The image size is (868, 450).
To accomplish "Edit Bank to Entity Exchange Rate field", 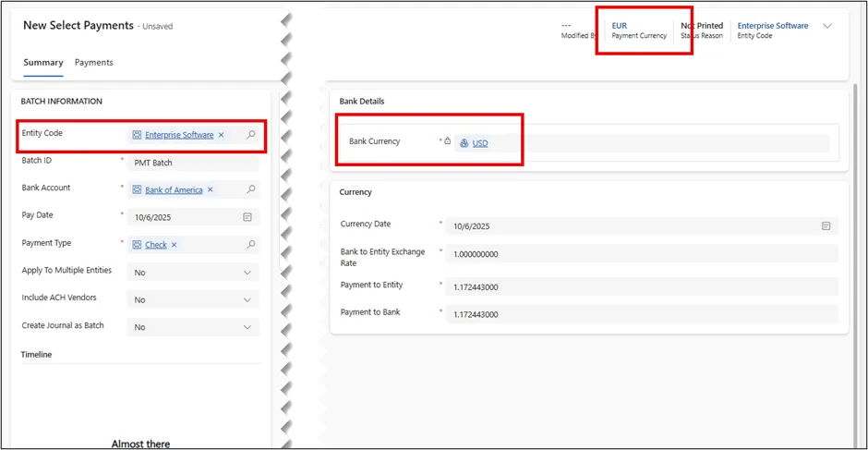I will pyautogui.click(x=642, y=254).
